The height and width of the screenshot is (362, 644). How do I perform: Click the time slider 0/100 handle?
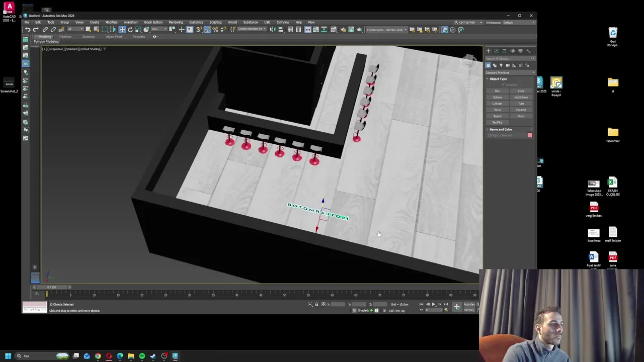pos(52,287)
